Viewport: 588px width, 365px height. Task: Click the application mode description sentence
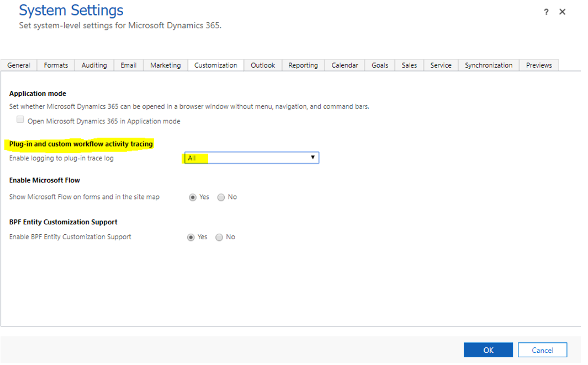point(189,107)
